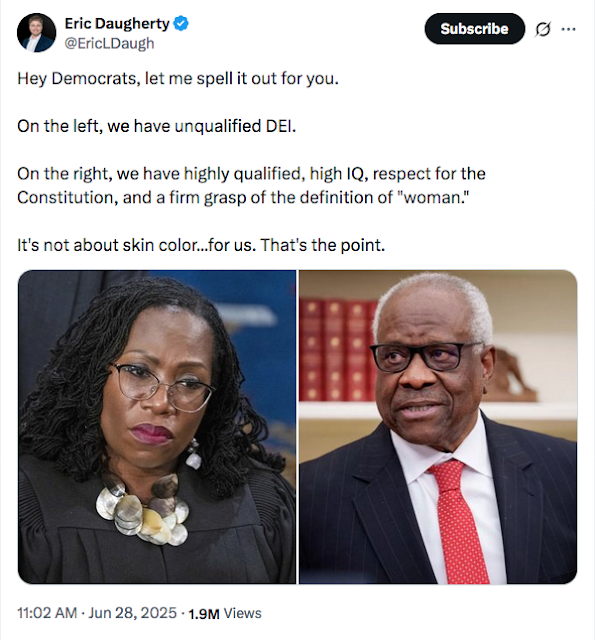Screen dimensions: 595x640
Task: Visit the @EricLDaugh handle link
Action: [x=109, y=43]
